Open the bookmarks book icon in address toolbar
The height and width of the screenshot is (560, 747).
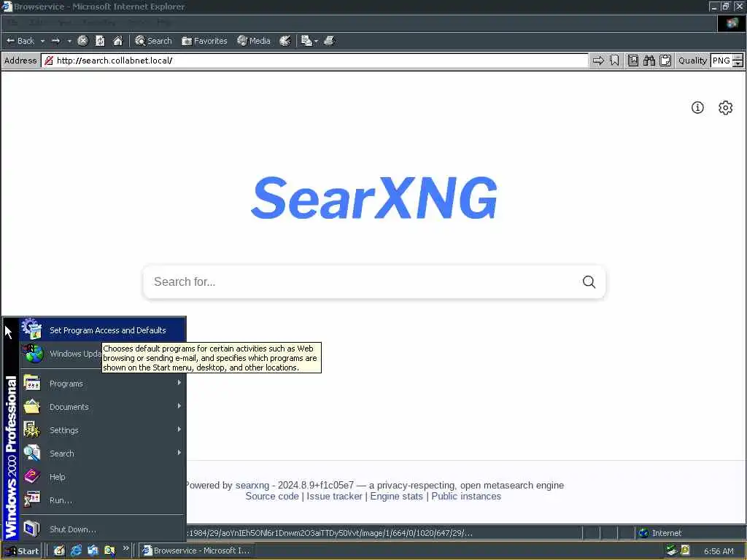(x=633, y=61)
